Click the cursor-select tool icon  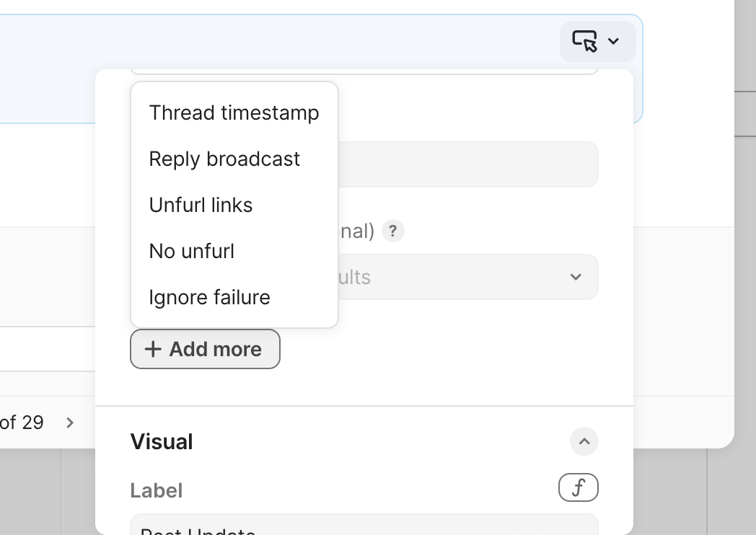585,41
